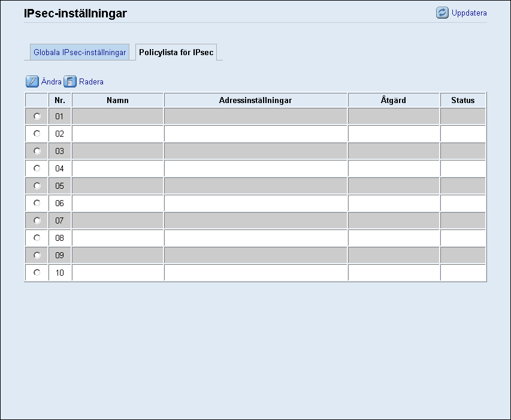
Task: Click the Radera trash icon
Action: tap(69, 81)
